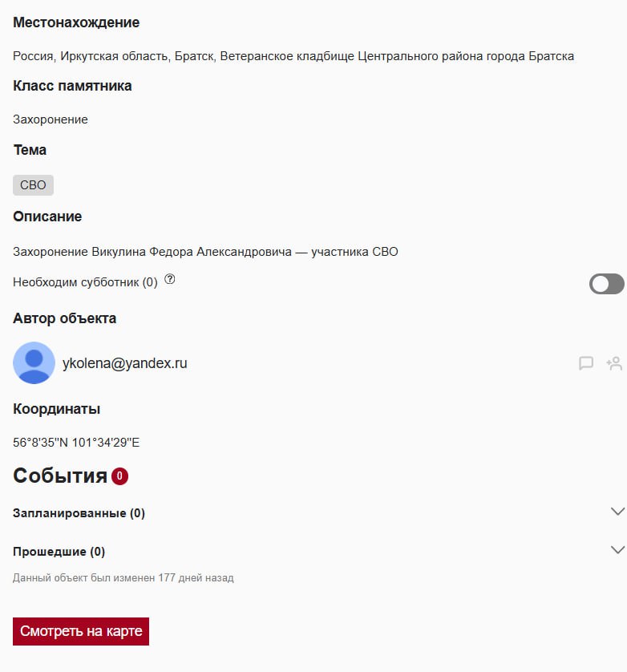Open the author's blue avatar picture
627x672 pixels.
pos(34,363)
